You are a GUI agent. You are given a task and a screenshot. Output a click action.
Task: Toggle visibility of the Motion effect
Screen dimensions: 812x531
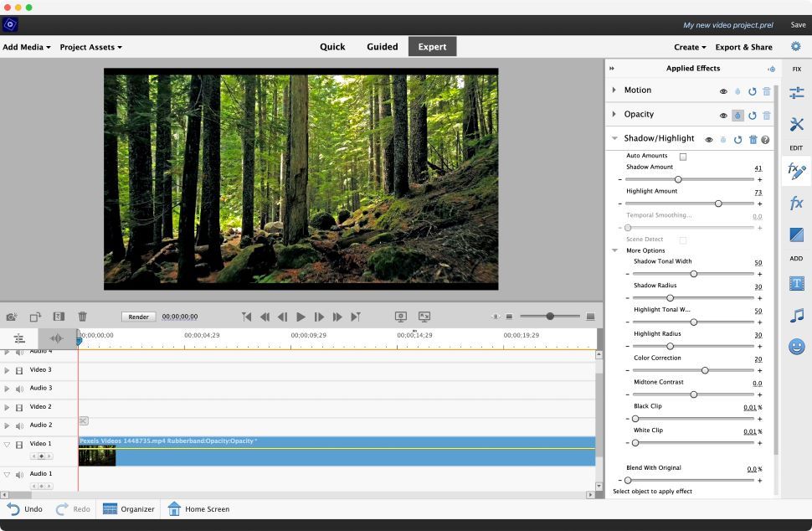[723, 90]
